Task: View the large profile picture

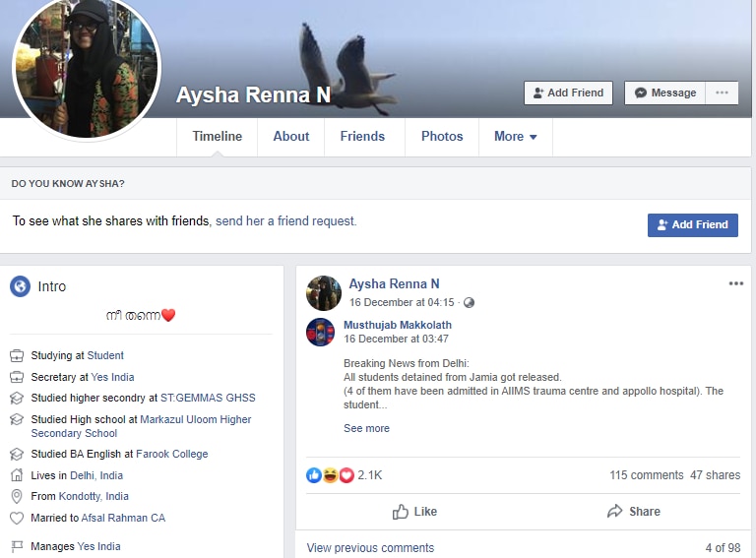Action: point(86,67)
